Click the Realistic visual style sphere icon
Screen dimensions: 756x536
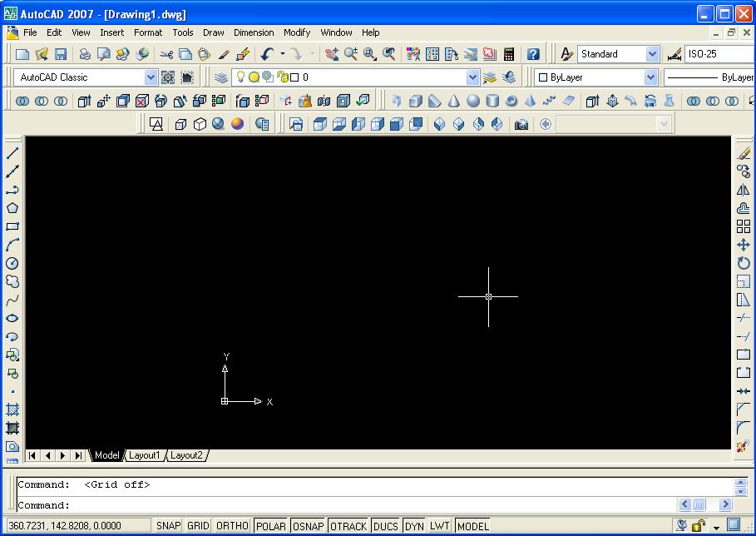point(237,124)
